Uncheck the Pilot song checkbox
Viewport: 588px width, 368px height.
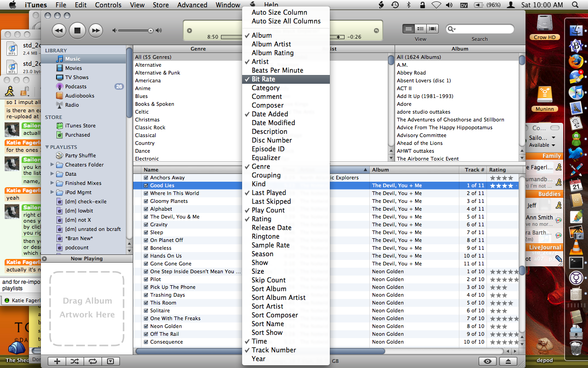[146, 279]
